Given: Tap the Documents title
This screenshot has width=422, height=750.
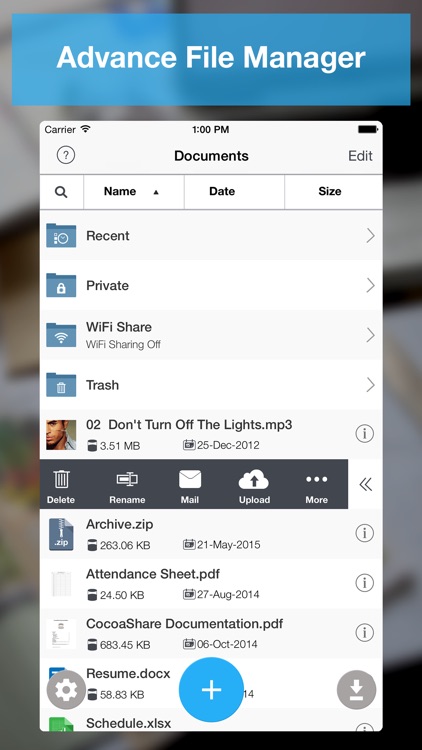Looking at the screenshot, I should tap(211, 155).
